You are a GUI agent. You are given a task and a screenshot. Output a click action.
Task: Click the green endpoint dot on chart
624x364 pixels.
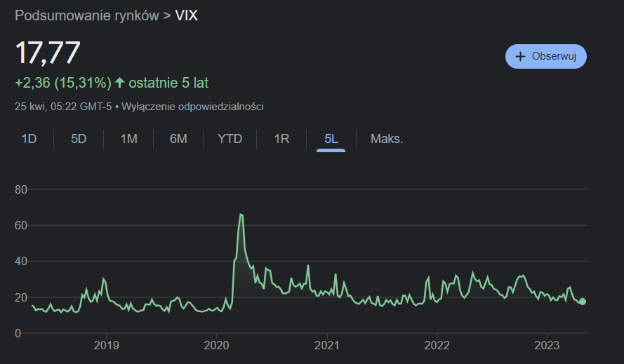click(x=582, y=302)
